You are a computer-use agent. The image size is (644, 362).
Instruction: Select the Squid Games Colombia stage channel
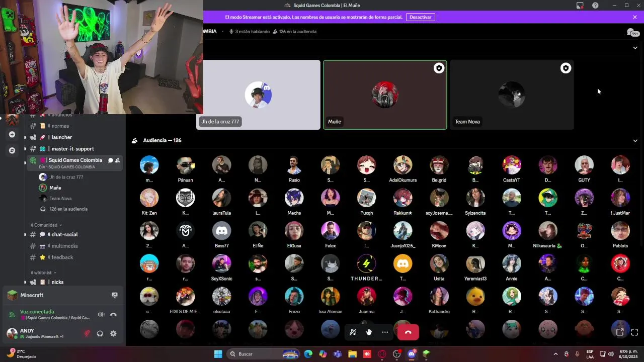pos(74,163)
